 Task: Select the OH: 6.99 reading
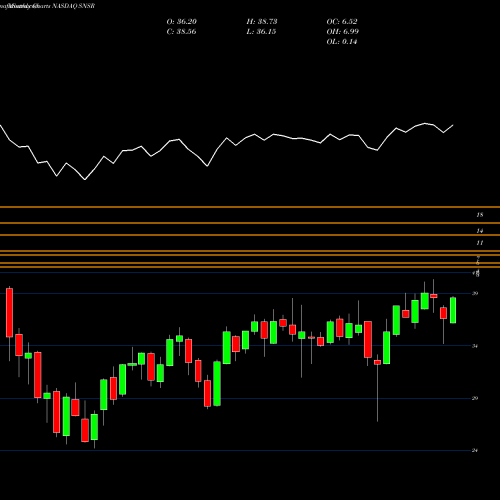342,32
